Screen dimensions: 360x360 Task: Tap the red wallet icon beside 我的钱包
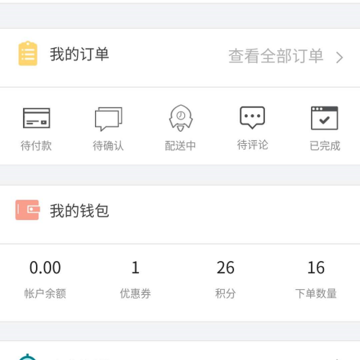[x=27, y=210]
